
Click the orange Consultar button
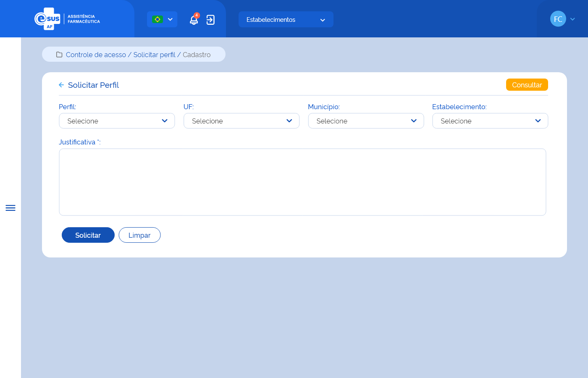point(527,85)
